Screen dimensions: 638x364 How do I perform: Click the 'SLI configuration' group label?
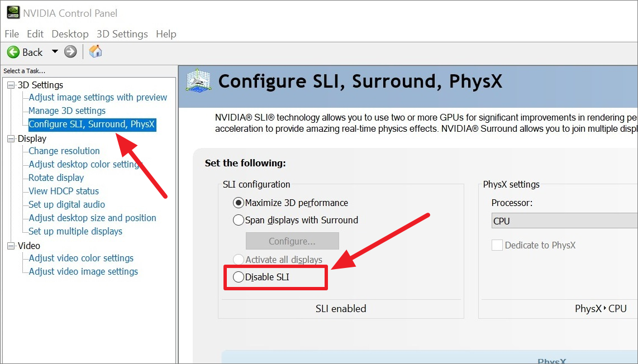tap(256, 184)
